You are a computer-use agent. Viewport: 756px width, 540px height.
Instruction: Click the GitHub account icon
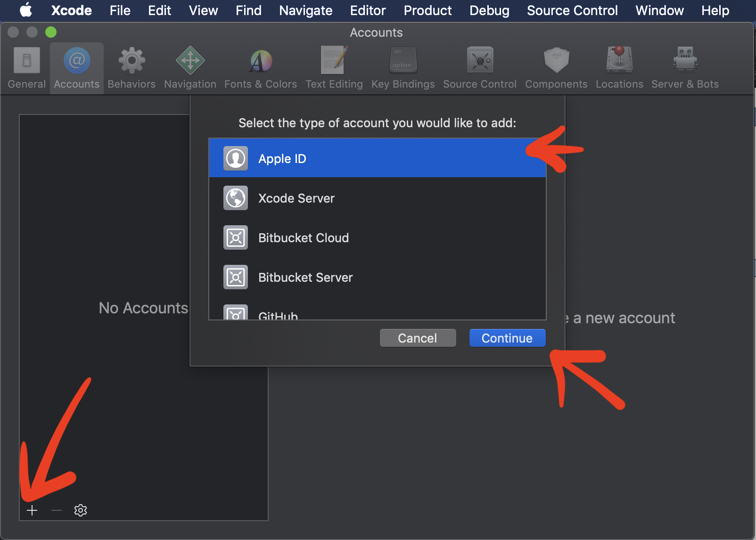236,312
